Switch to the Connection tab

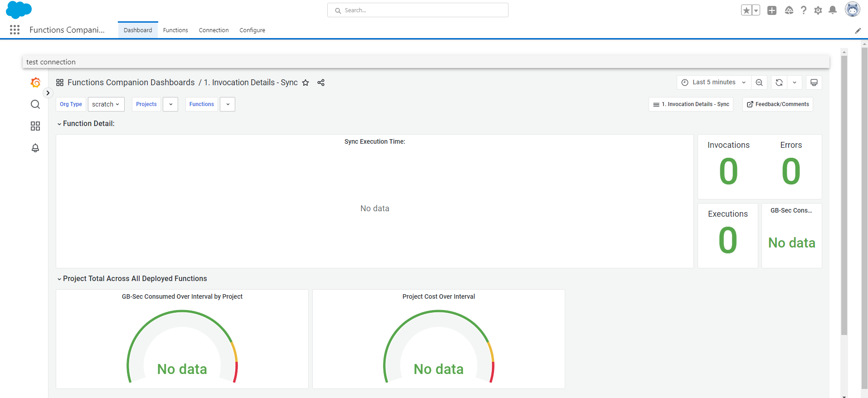[x=213, y=30]
